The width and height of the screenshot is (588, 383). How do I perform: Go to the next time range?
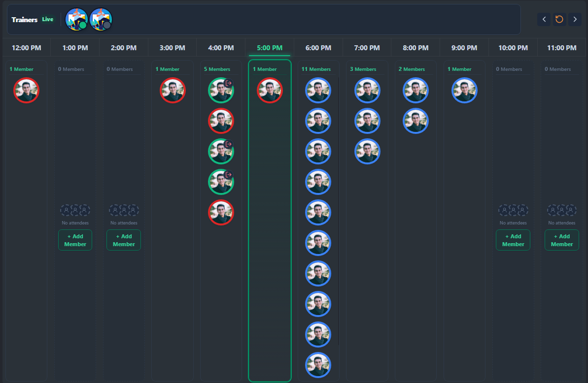tap(575, 19)
